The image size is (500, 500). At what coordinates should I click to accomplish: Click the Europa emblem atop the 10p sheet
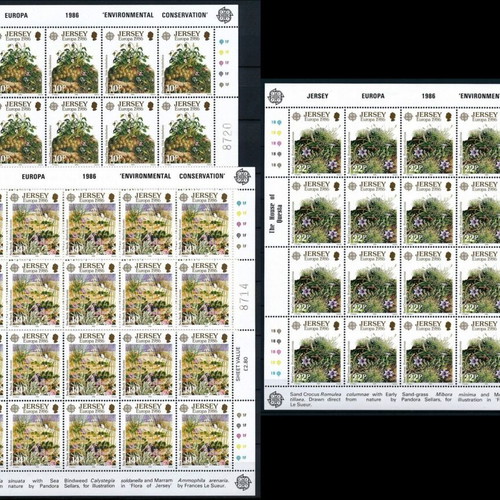[224, 15]
